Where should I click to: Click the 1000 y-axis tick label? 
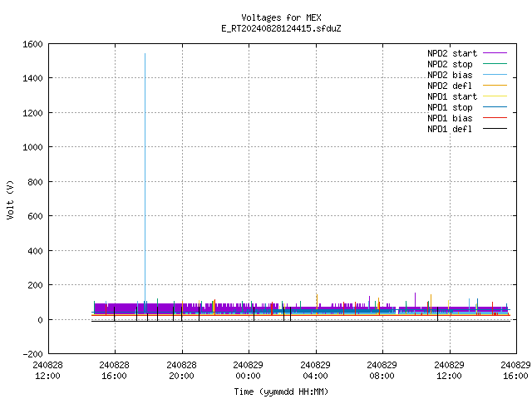tap(32, 147)
